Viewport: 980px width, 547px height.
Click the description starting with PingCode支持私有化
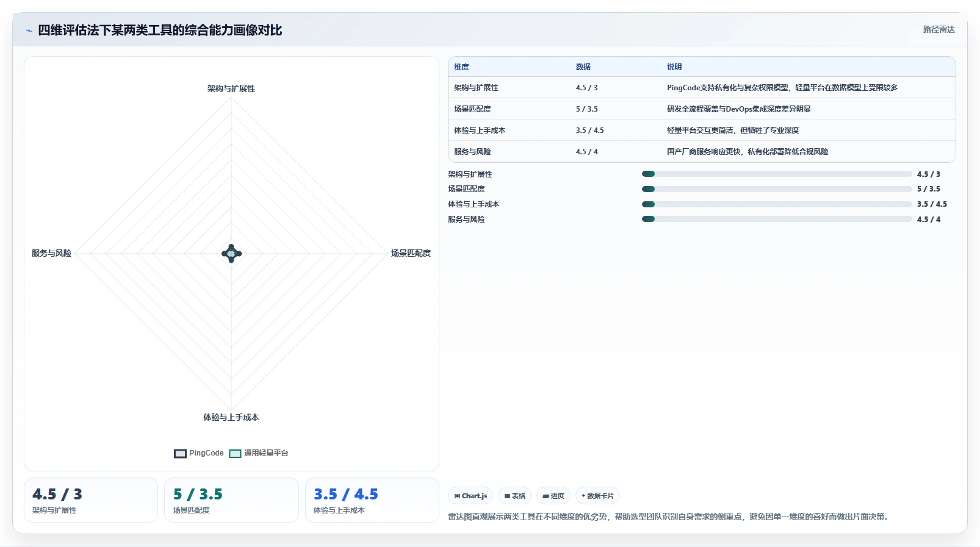pos(782,88)
